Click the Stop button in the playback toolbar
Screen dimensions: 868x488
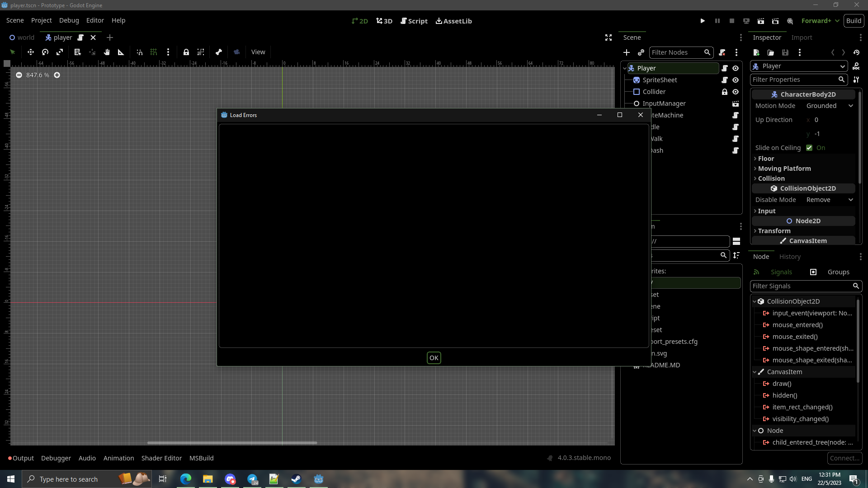(x=732, y=21)
